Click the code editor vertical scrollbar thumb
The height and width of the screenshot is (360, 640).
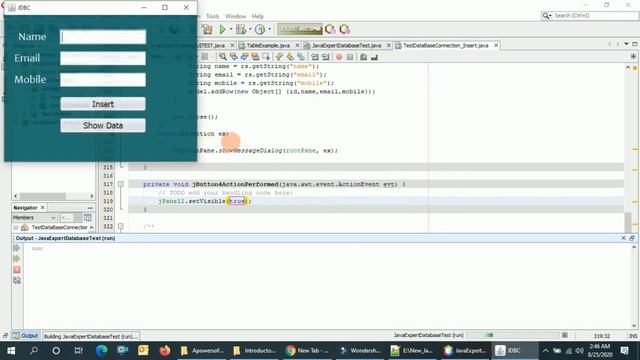coord(628,222)
